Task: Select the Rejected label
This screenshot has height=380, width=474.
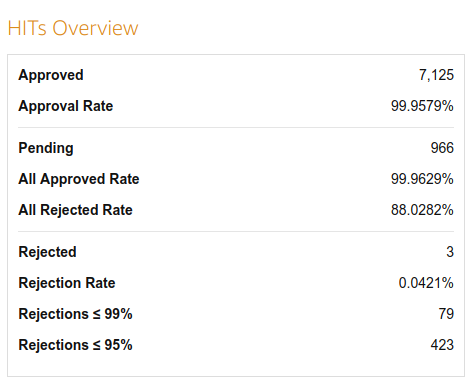Action: pyautogui.click(x=47, y=252)
